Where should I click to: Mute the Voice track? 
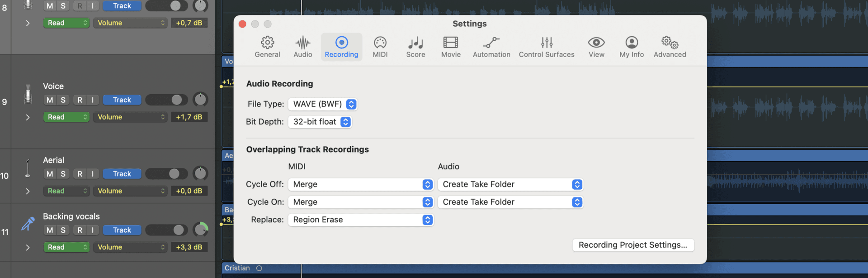(50, 100)
